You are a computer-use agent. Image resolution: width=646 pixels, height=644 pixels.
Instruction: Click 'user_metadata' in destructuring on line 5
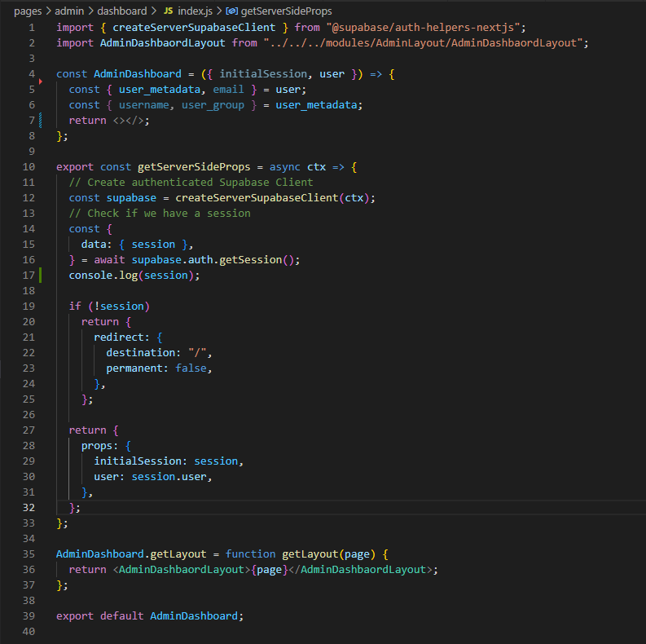point(160,90)
